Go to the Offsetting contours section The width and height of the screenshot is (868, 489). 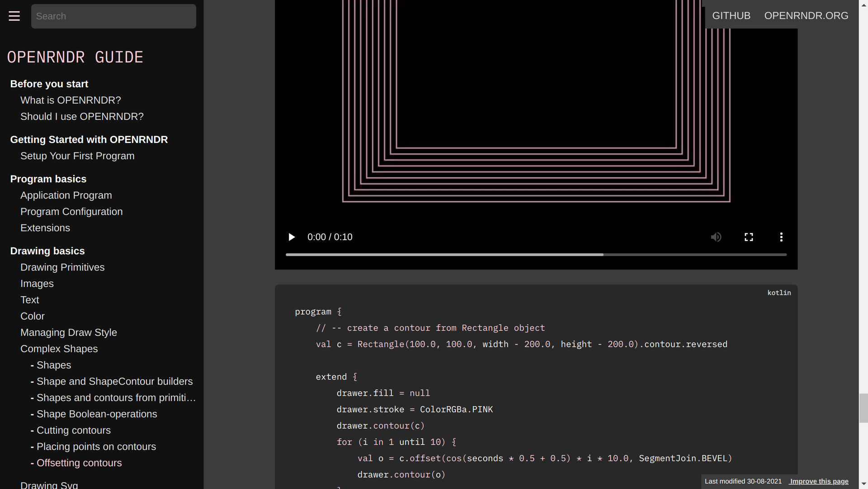point(79,463)
